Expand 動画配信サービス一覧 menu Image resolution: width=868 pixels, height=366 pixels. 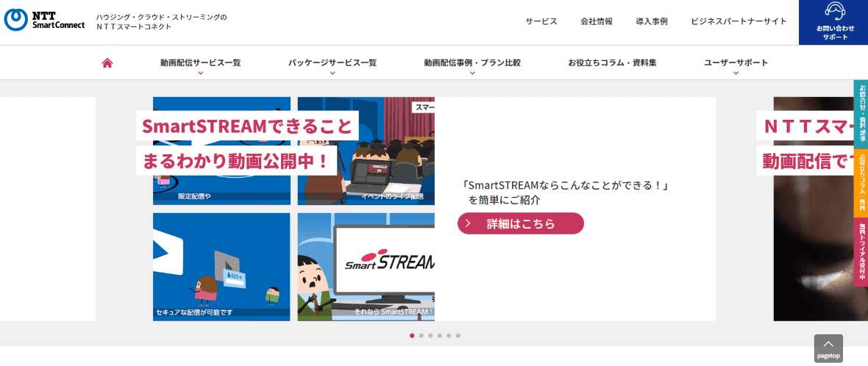(200, 64)
